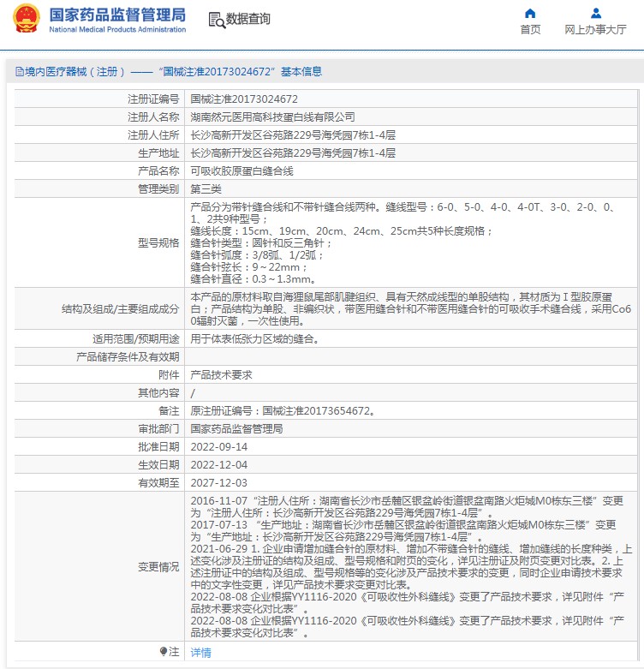The width and height of the screenshot is (644, 669).
Task: Click the 附件 row label
Action: (169, 374)
